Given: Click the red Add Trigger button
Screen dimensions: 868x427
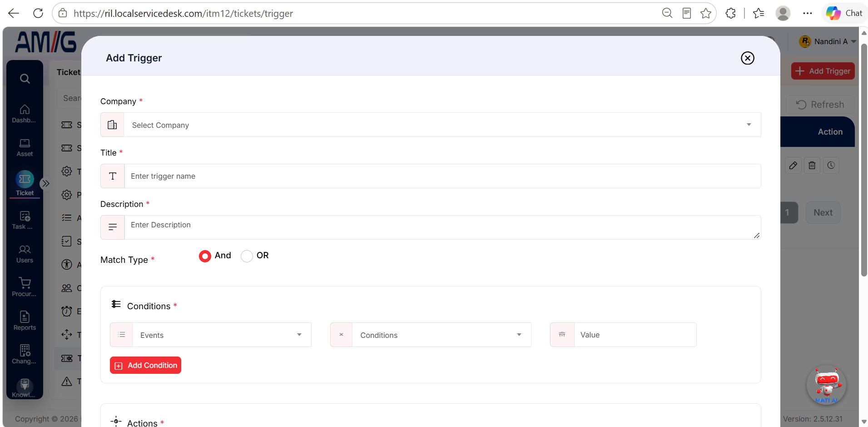Looking at the screenshot, I should click(x=823, y=71).
